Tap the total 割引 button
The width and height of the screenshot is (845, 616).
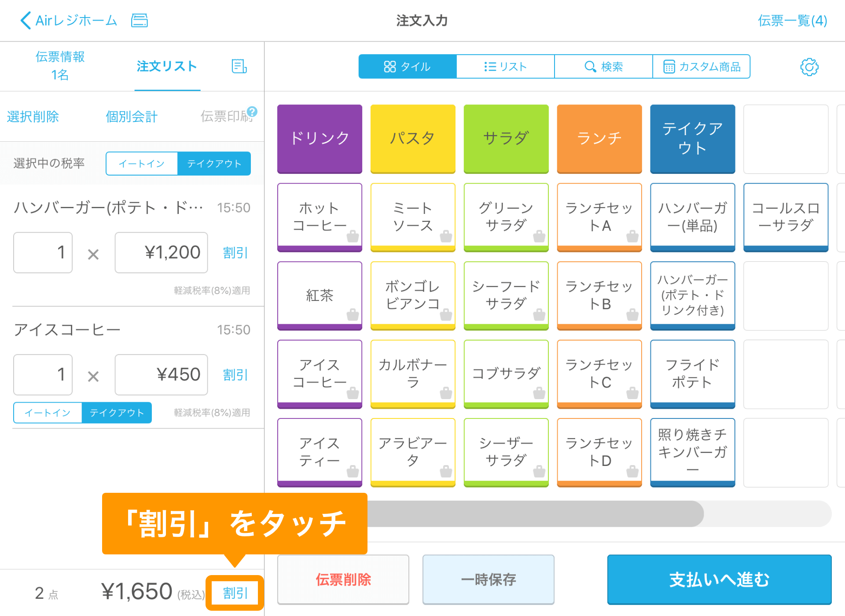[x=235, y=593]
